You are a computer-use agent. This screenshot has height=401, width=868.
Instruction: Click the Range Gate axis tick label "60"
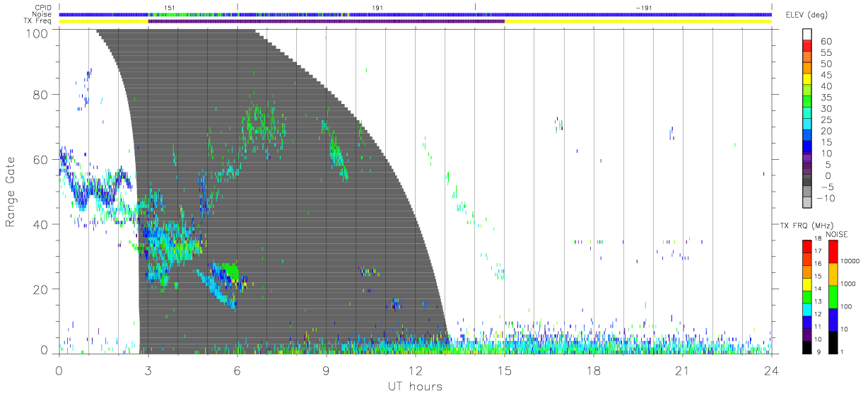42,160
